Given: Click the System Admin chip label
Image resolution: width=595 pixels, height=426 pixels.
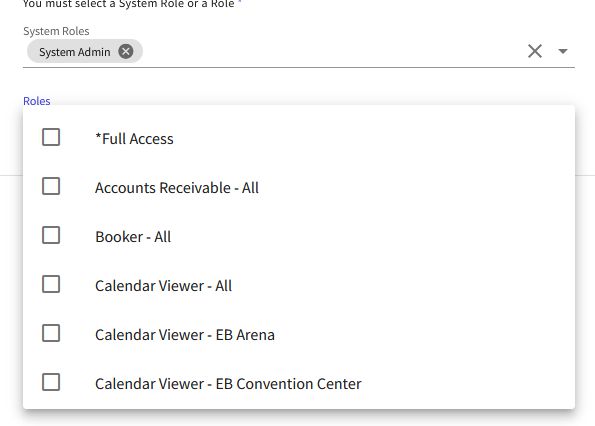Looking at the screenshot, I should tap(75, 52).
